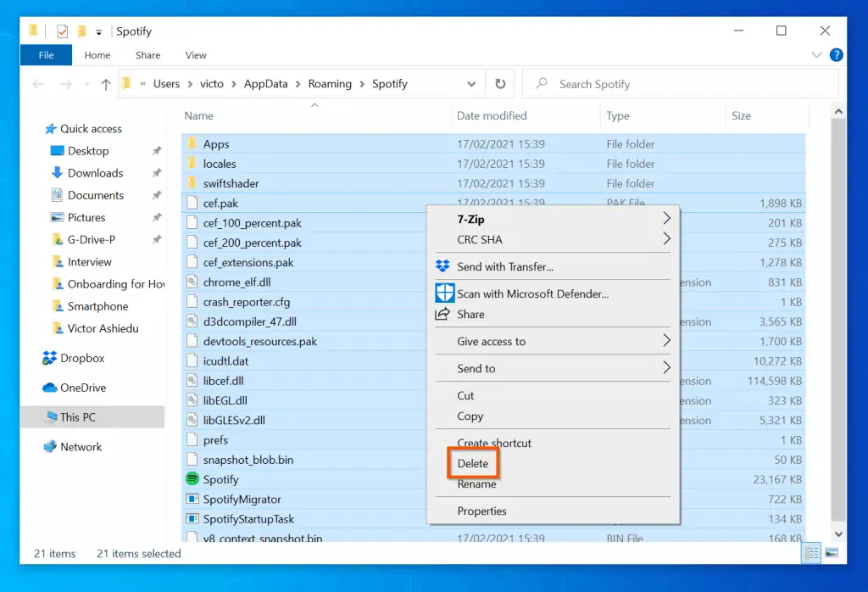
Task: Open the File ribbon tab
Action: pyautogui.click(x=46, y=55)
